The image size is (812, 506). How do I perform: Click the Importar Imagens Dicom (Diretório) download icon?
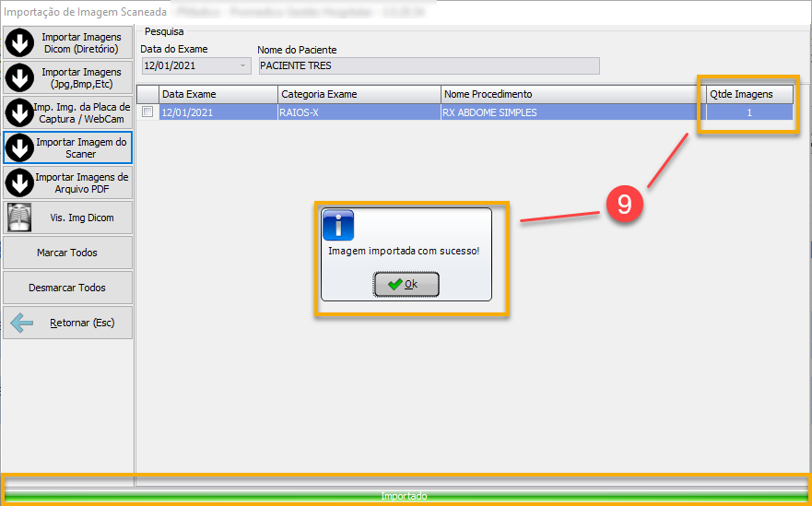point(20,43)
